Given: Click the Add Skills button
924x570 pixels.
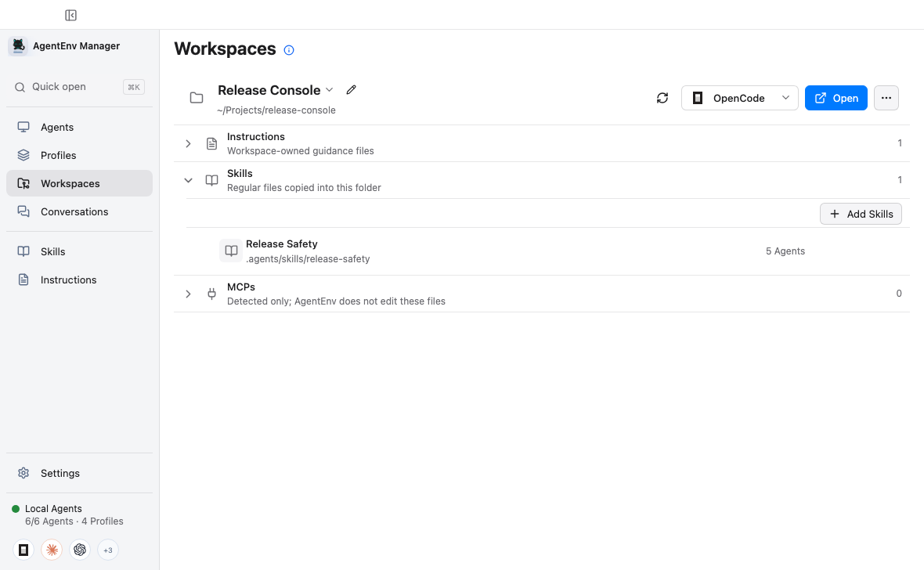Looking at the screenshot, I should pos(861,214).
